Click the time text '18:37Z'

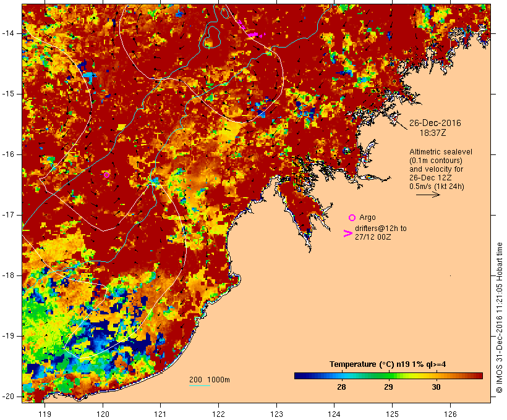433,133
